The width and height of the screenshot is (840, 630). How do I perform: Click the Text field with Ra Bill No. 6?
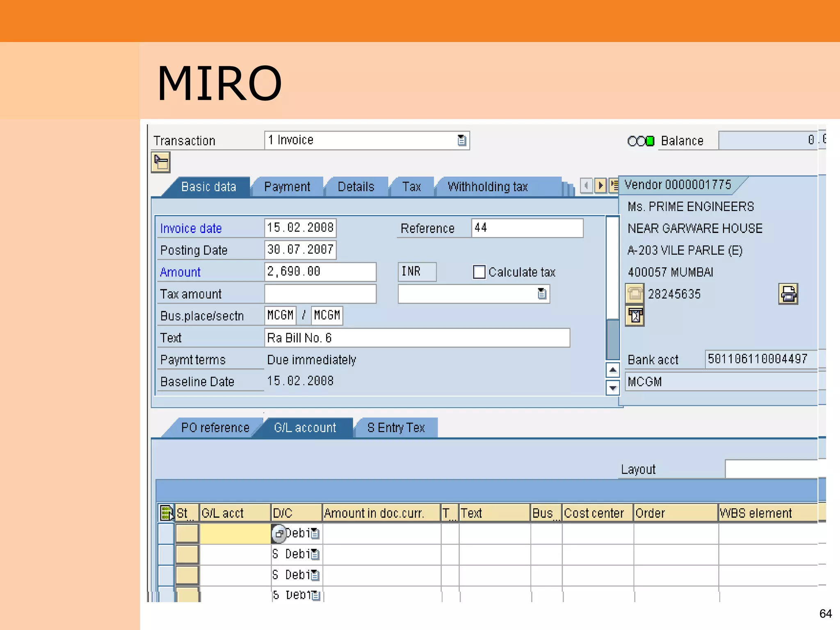417,338
